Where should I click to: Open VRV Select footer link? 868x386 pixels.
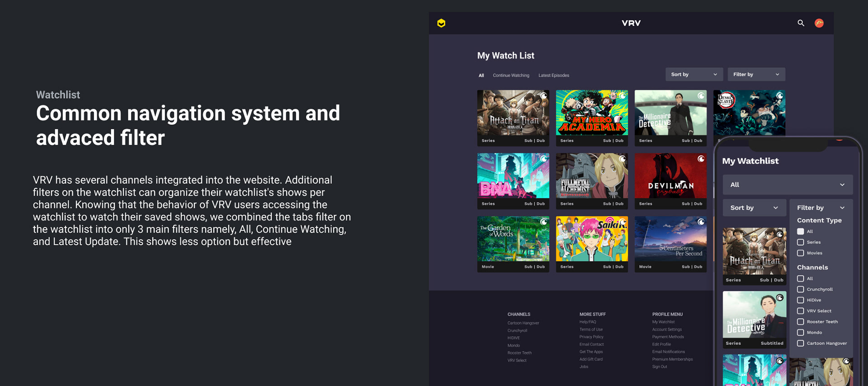coord(517,361)
